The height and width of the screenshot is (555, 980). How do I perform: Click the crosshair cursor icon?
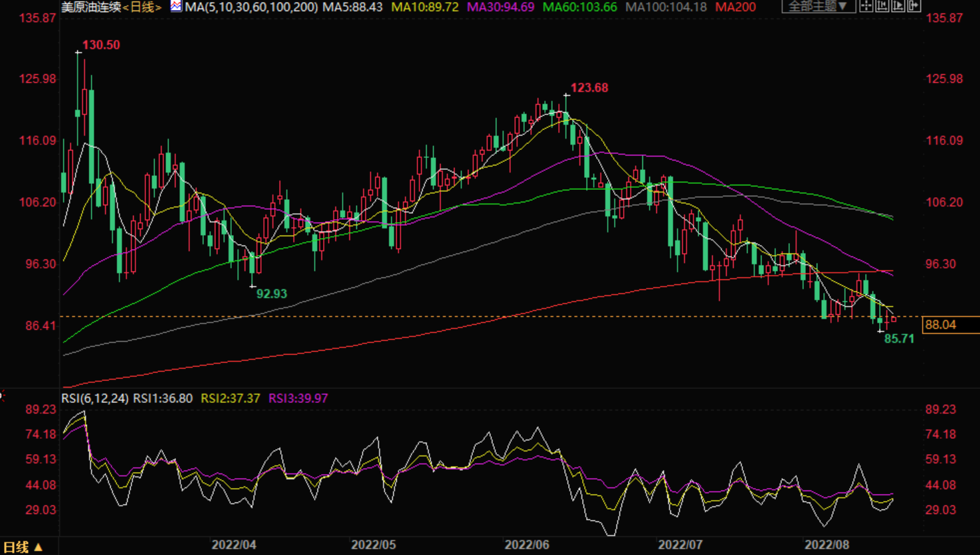pos(866,6)
